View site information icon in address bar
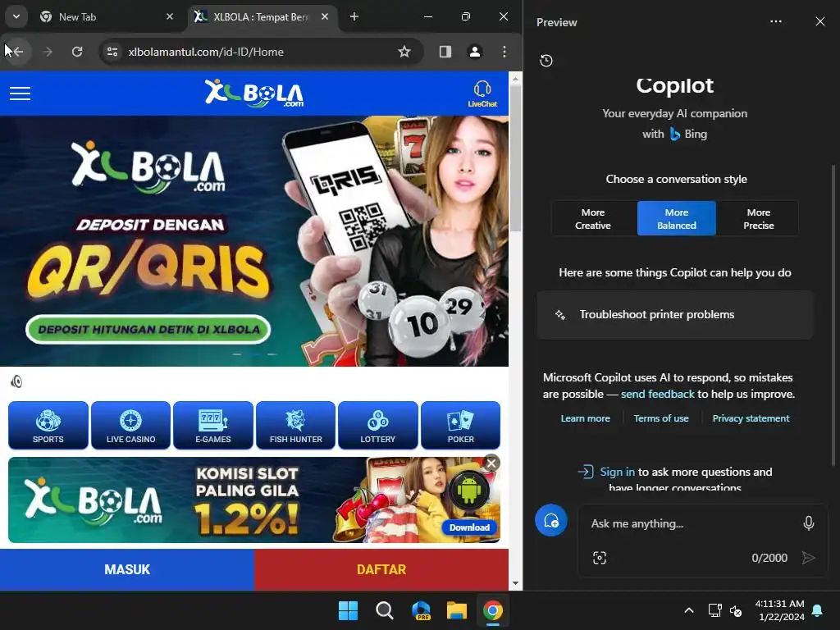This screenshot has width=840, height=630. (112, 52)
